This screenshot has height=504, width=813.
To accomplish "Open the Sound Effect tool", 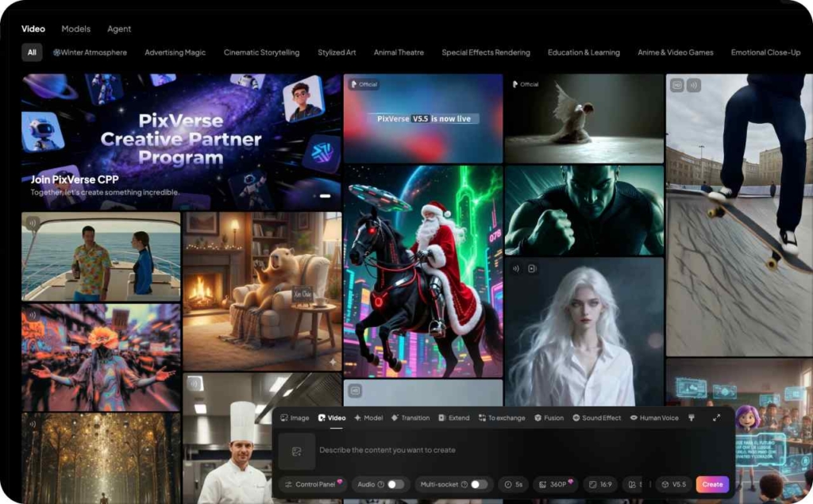I will click(x=601, y=418).
